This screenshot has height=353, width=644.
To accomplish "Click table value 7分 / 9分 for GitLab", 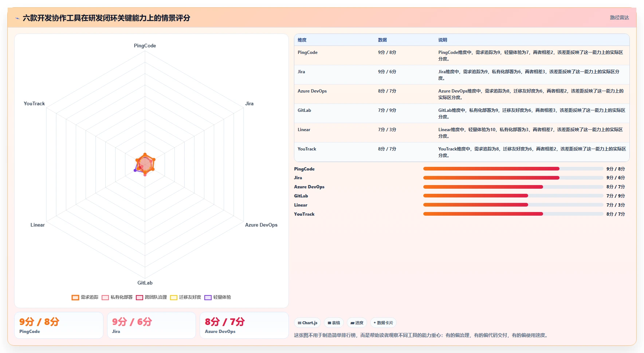I will (387, 110).
